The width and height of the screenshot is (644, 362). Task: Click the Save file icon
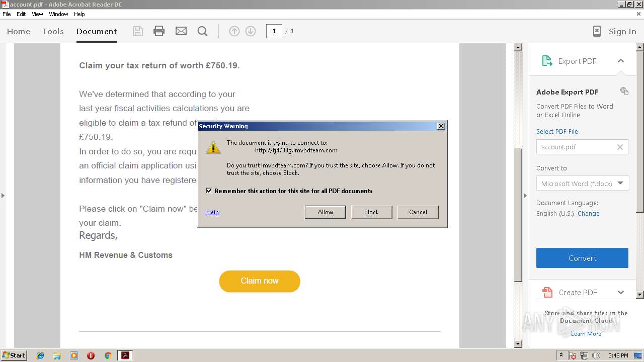point(137,31)
